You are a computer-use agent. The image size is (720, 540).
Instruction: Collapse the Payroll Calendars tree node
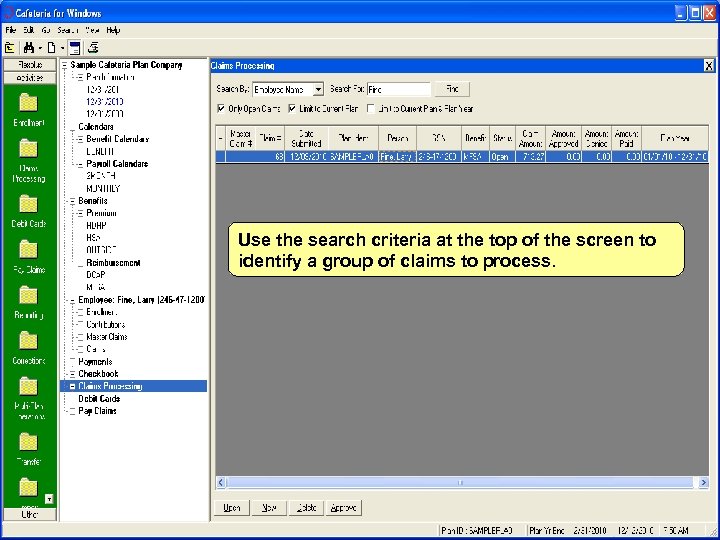tap(81, 164)
